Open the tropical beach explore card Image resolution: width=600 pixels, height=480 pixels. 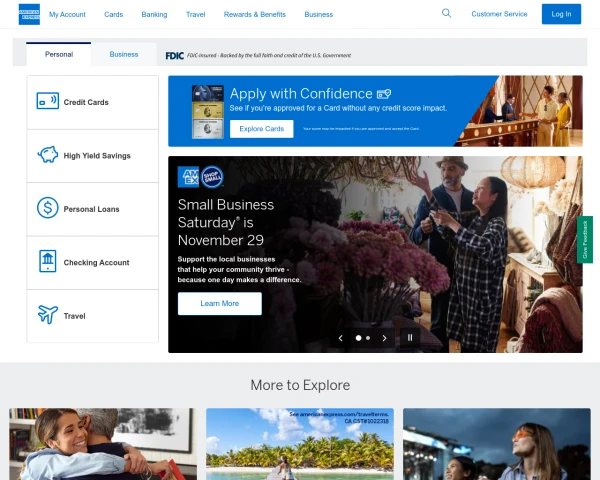tap(300, 444)
